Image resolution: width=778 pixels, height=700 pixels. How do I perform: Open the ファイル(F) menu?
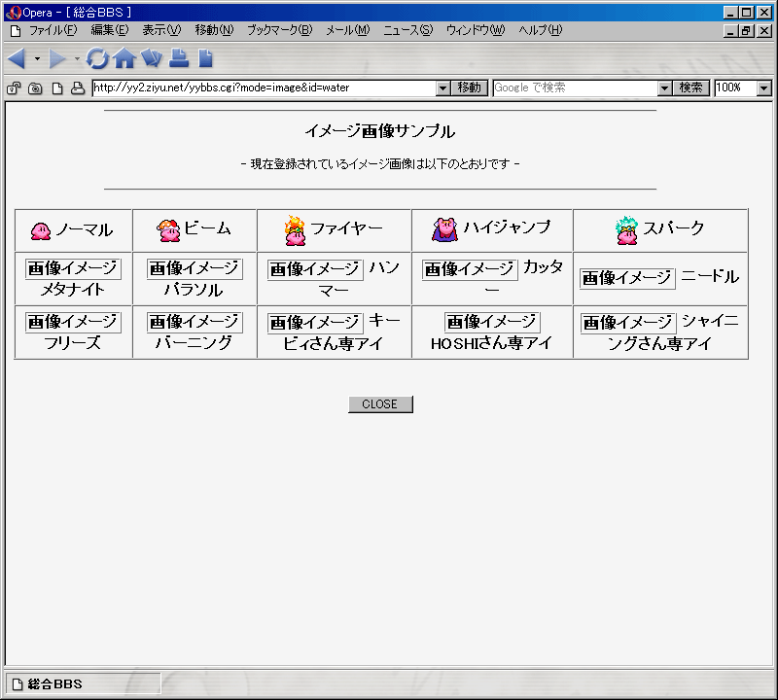tap(53, 30)
